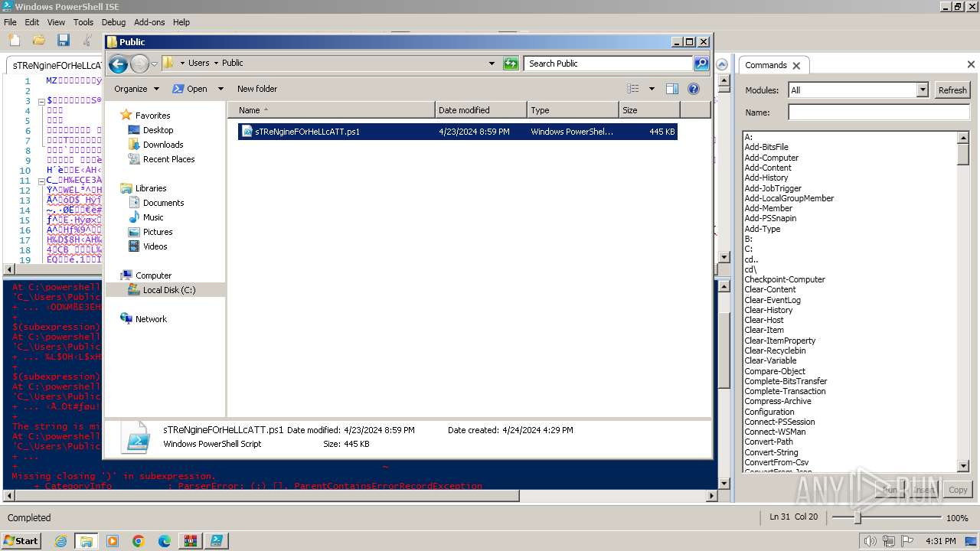The height and width of the screenshot is (551, 980).
Task: Select Music library
Action: pos(145,217)
